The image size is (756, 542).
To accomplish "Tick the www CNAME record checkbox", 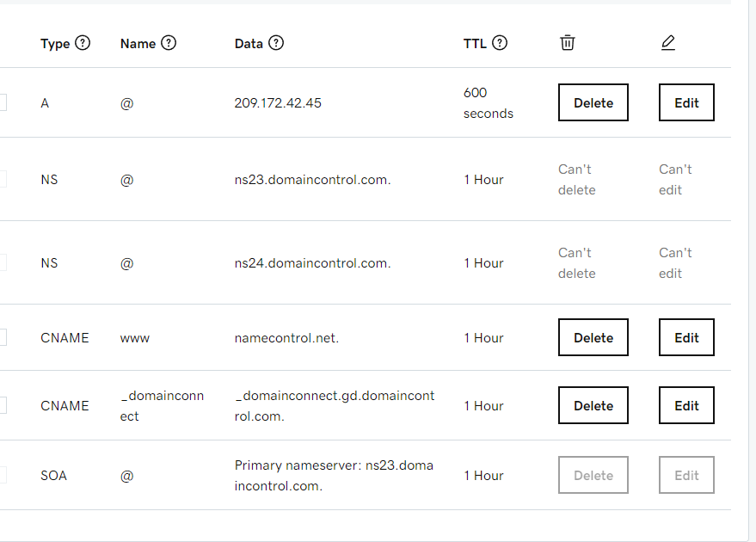I will click(2, 338).
